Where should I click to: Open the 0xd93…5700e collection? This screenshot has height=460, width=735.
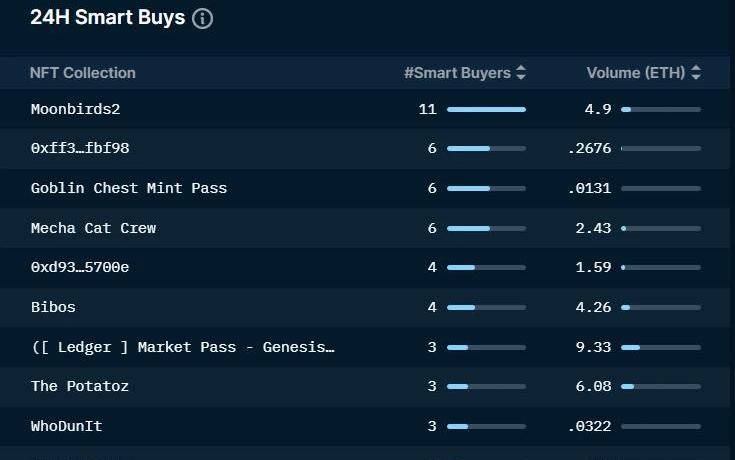tap(80, 267)
